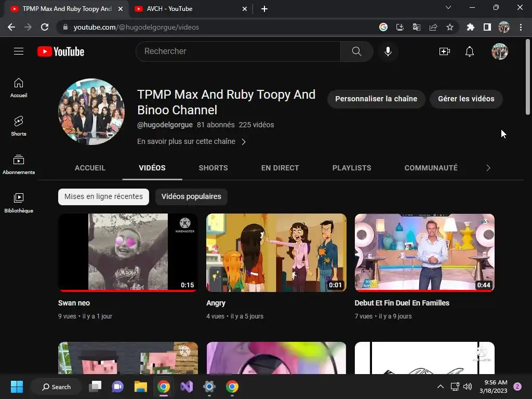
Task: Open the EN DIRECT channel tab
Action: (x=280, y=168)
